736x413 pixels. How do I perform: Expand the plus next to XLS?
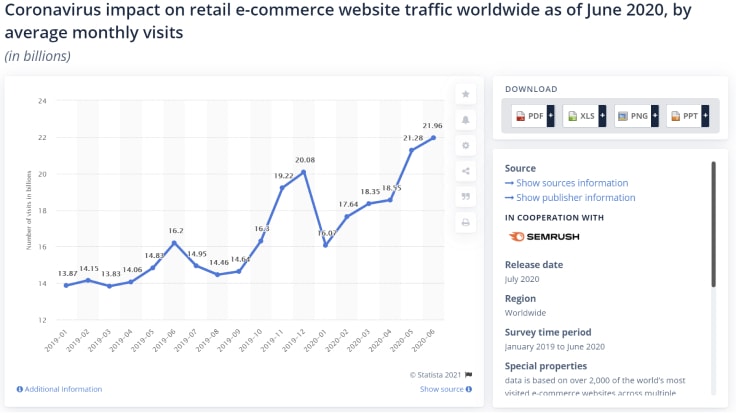coord(603,116)
